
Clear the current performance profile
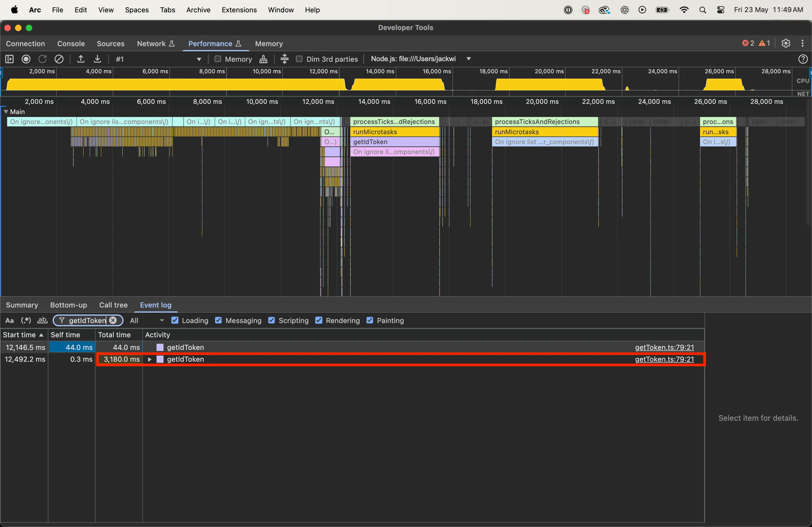[59, 59]
